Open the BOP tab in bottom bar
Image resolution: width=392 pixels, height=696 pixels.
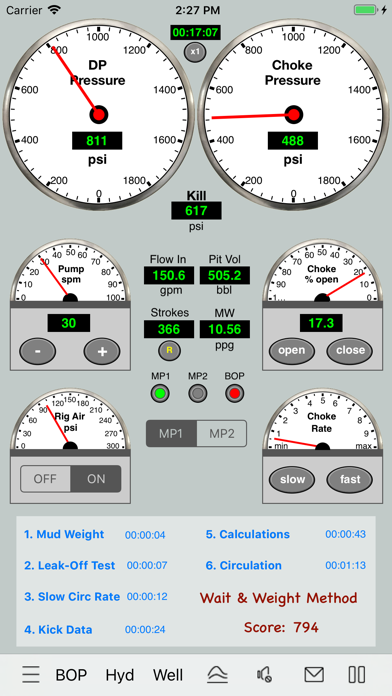point(71,675)
